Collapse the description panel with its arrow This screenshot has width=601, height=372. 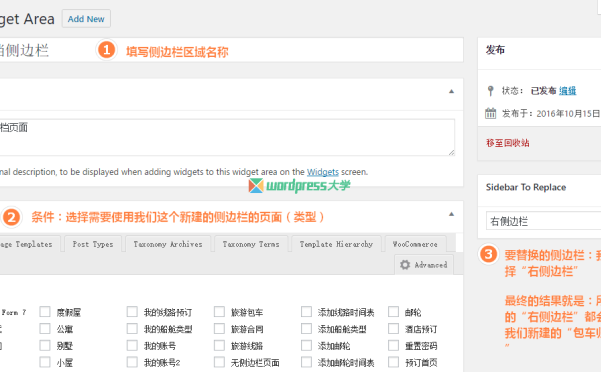(x=452, y=92)
